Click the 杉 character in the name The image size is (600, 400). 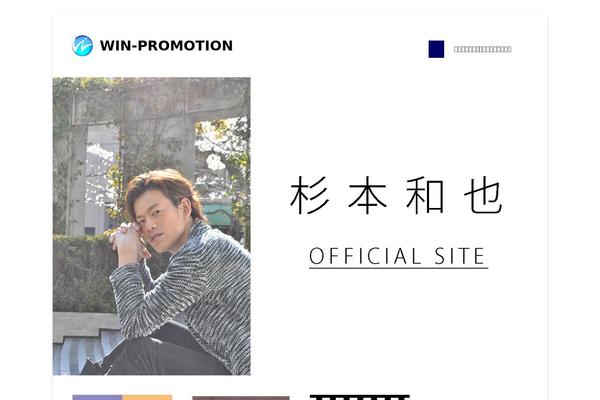coord(309,195)
